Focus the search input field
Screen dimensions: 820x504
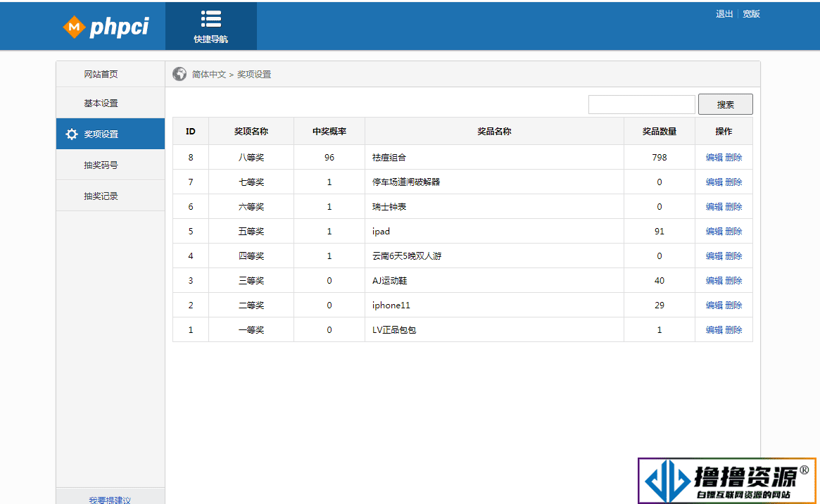pyautogui.click(x=642, y=105)
